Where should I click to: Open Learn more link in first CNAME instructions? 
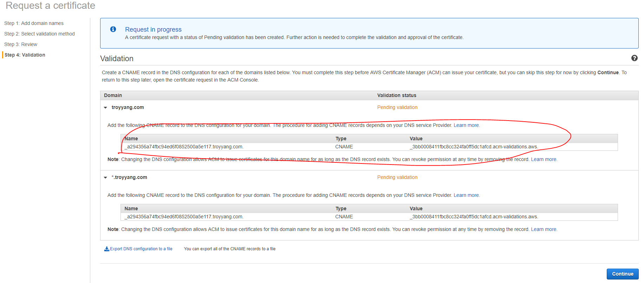click(x=466, y=126)
